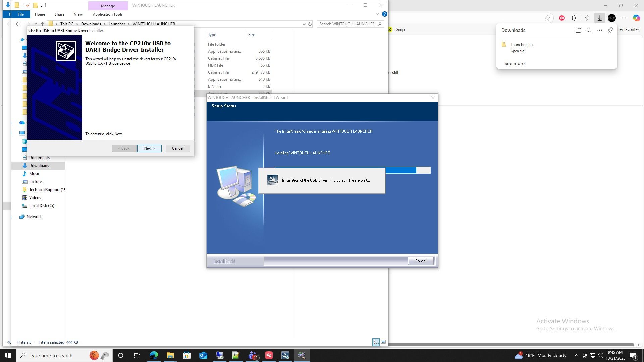The height and width of the screenshot is (362, 644).
Task: Open the Share ribbon tab
Action: [59, 14]
